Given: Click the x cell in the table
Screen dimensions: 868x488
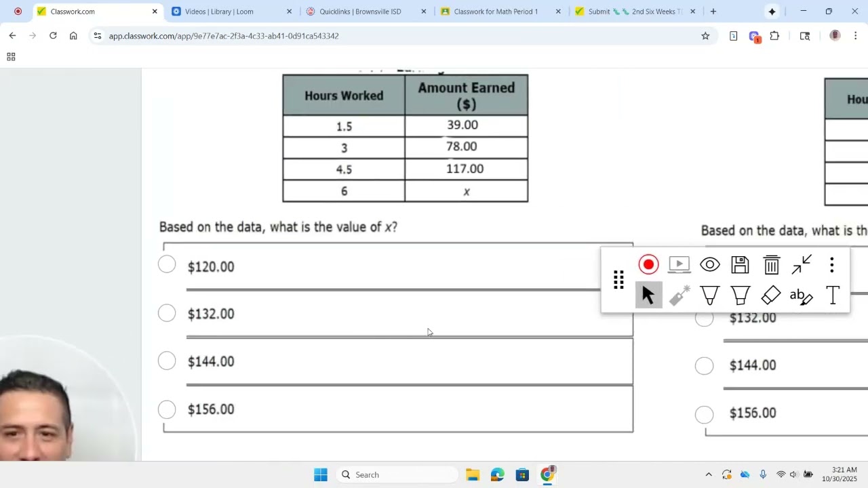Looking at the screenshot, I should point(467,192).
